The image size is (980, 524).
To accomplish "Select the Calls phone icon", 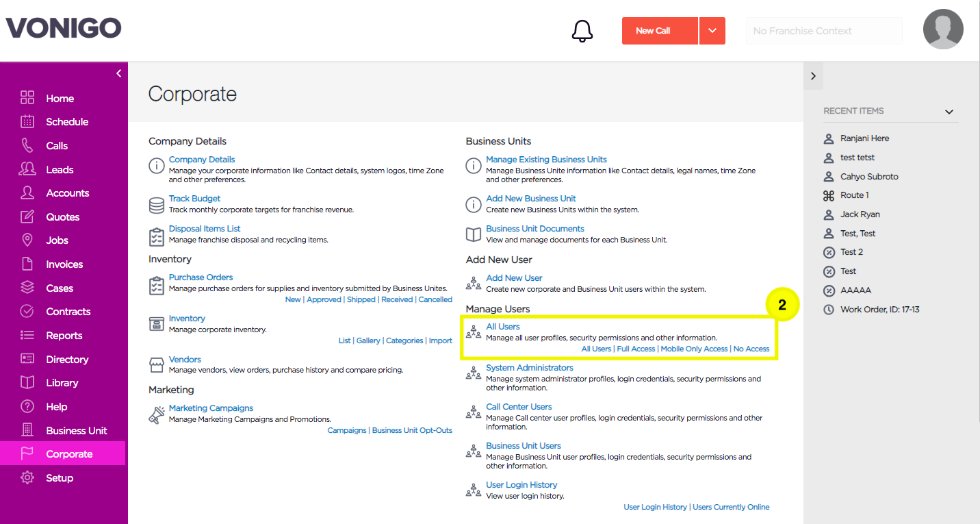I will pos(27,145).
